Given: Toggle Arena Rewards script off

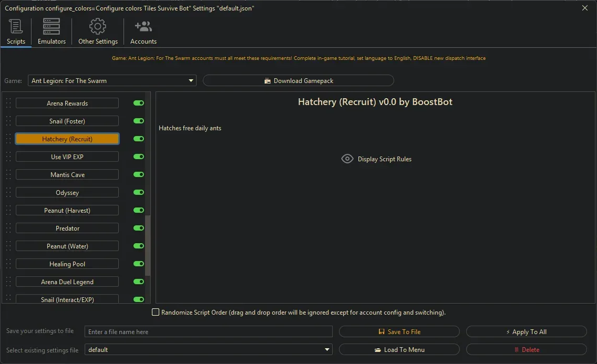Looking at the screenshot, I should [x=139, y=103].
